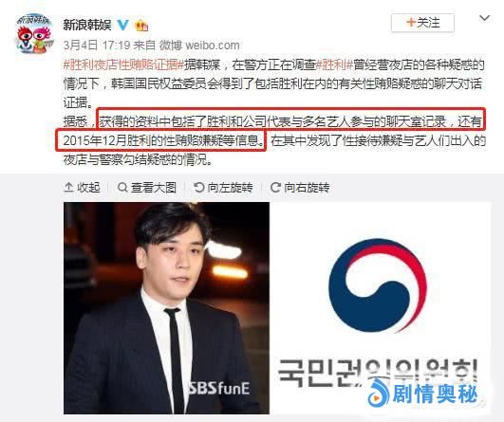Click the magnifier icon for large view

tap(122, 187)
